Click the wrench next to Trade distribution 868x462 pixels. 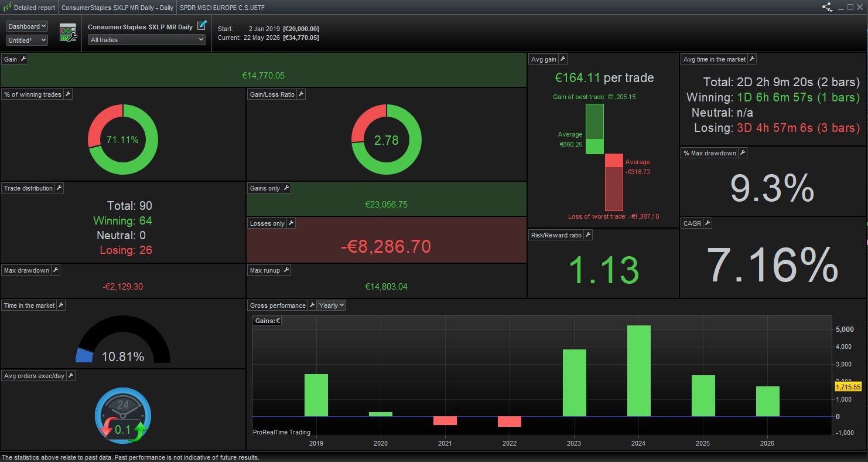tap(59, 188)
